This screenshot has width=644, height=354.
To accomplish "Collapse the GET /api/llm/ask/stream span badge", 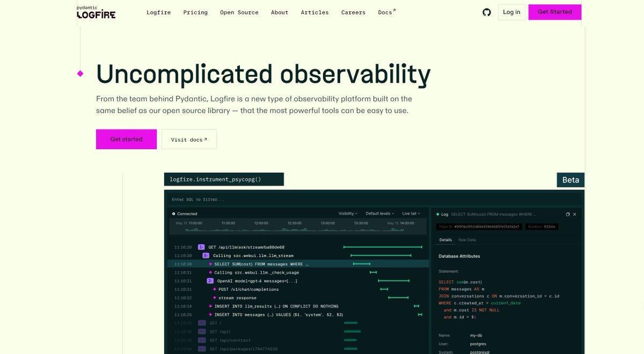I will click(201, 247).
